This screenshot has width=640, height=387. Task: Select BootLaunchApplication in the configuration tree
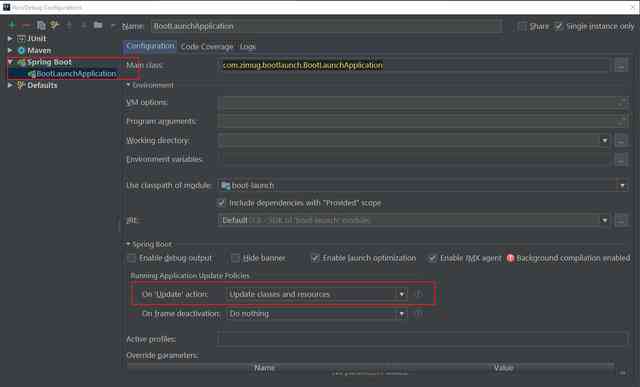[76, 74]
